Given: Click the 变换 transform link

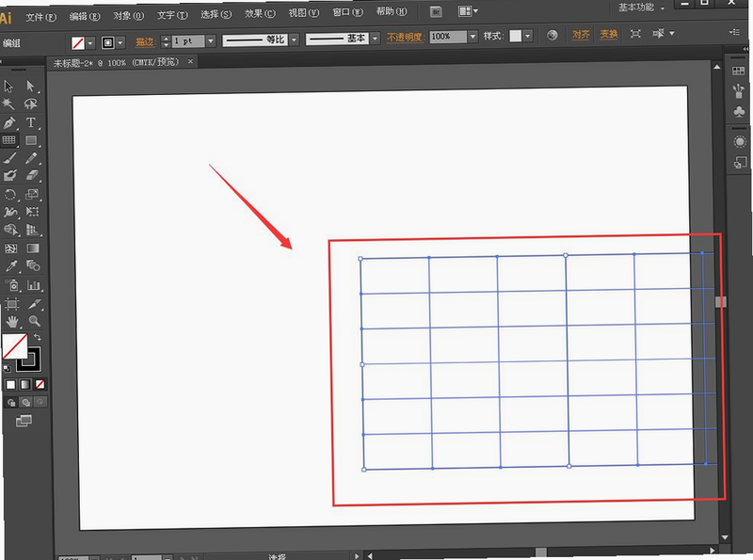Looking at the screenshot, I should [608, 34].
